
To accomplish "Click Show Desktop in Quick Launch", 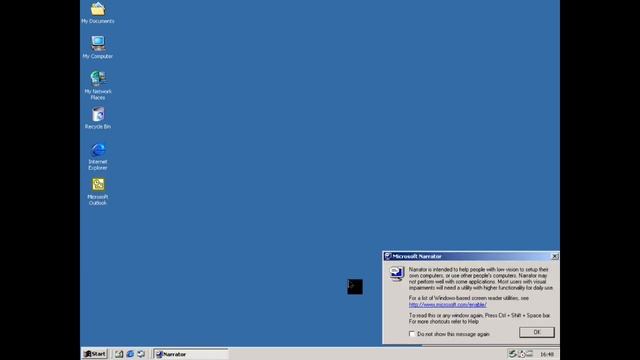I will (119, 354).
